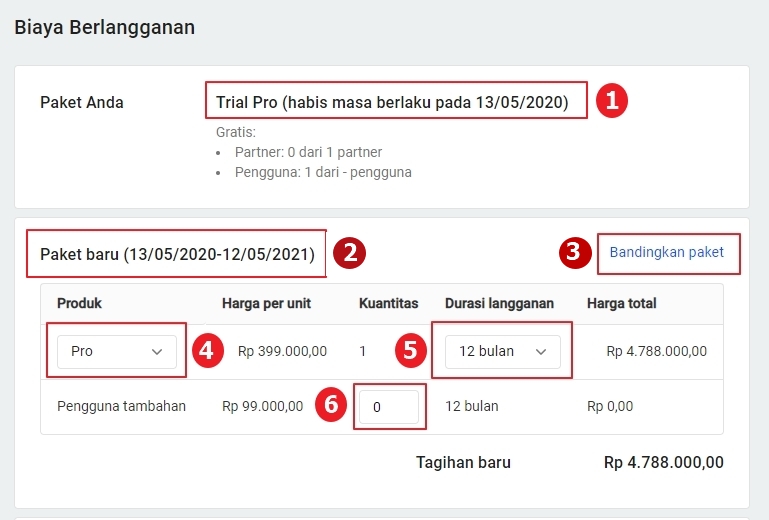Open the Bandingkan paket link
Viewport: 769px width, 520px height.
pyautogui.click(x=666, y=252)
